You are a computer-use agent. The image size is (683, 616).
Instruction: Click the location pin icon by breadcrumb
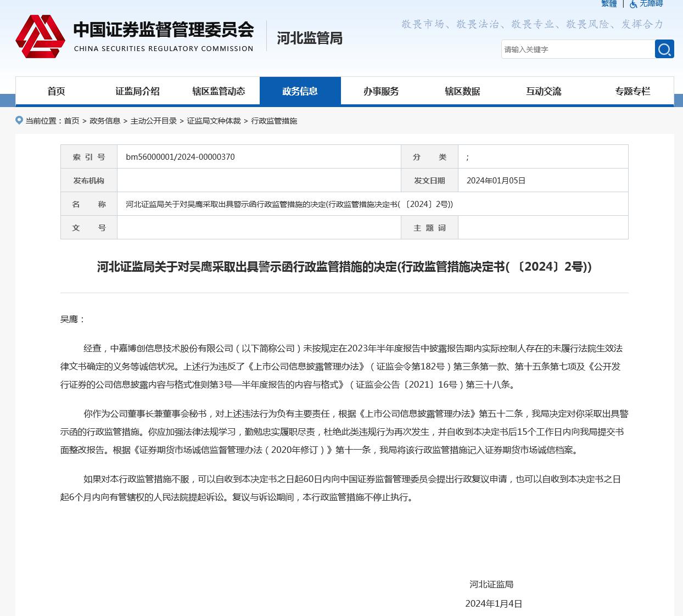[x=19, y=120]
